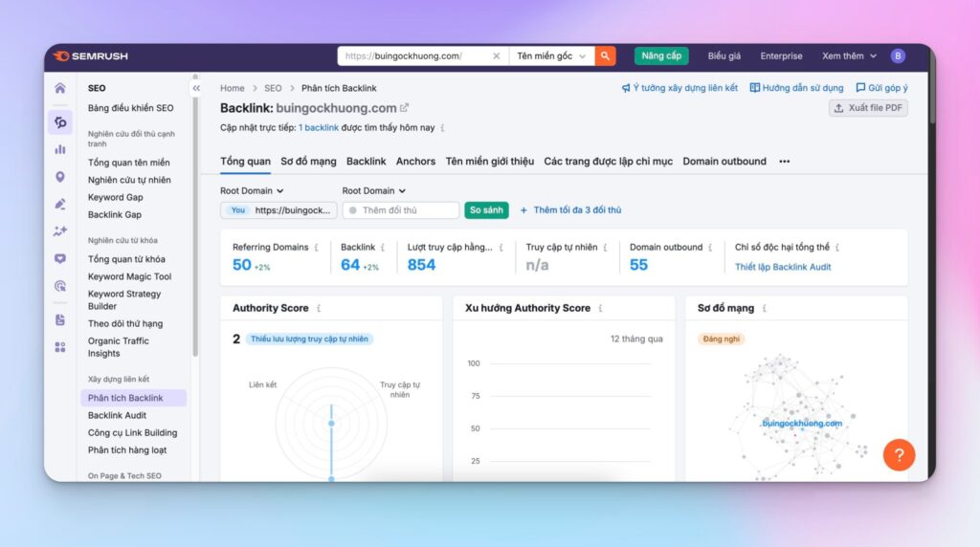Click Xuất file PDF button
Viewport: 980px width, 547px height.
(868, 108)
